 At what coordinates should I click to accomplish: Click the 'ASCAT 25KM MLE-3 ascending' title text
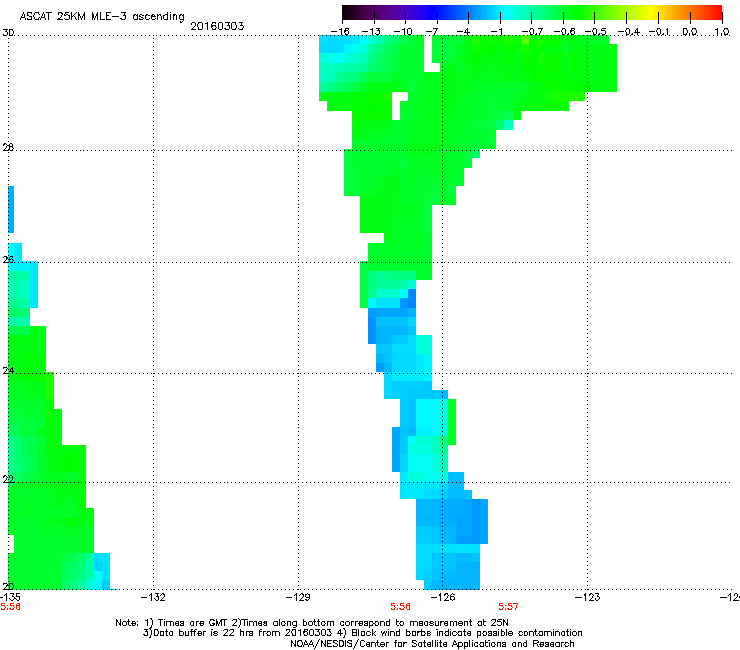(x=102, y=17)
